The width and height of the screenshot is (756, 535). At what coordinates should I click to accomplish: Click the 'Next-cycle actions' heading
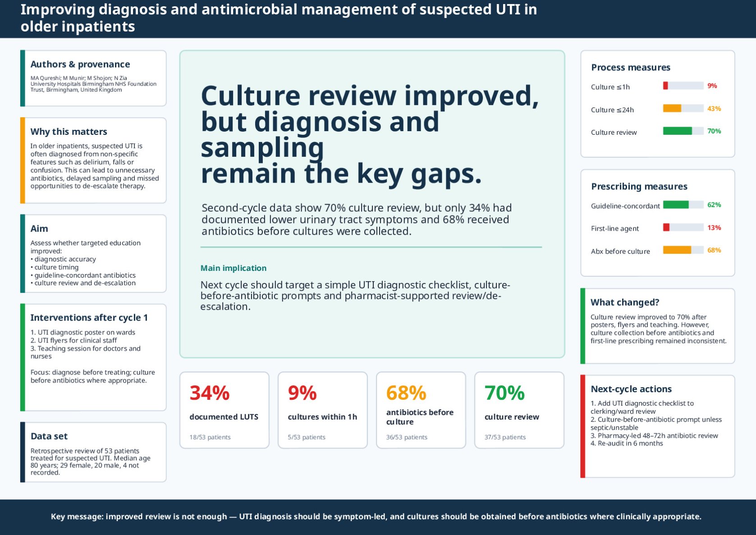coord(631,389)
